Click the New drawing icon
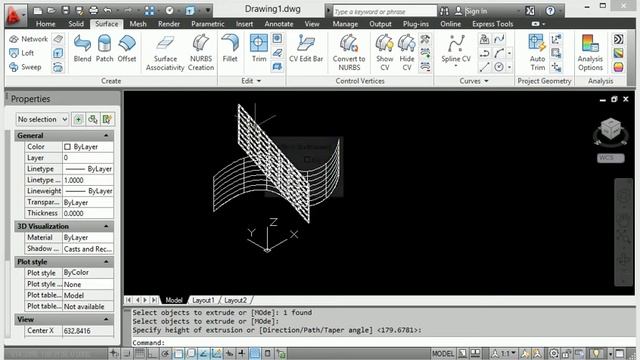This screenshot has width=640, height=360. (x=38, y=10)
